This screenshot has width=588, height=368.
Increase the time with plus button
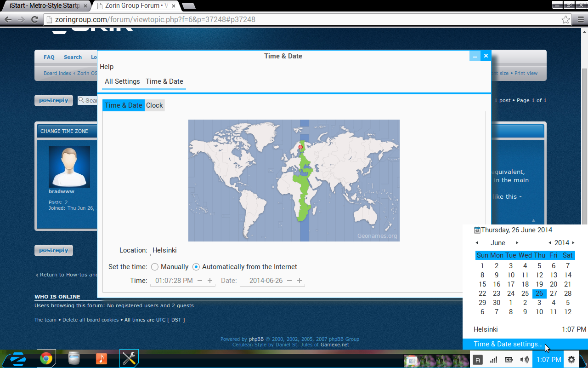coord(210,281)
